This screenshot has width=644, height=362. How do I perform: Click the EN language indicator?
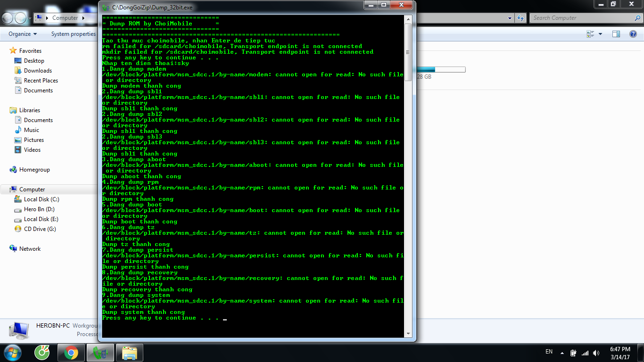click(x=549, y=352)
